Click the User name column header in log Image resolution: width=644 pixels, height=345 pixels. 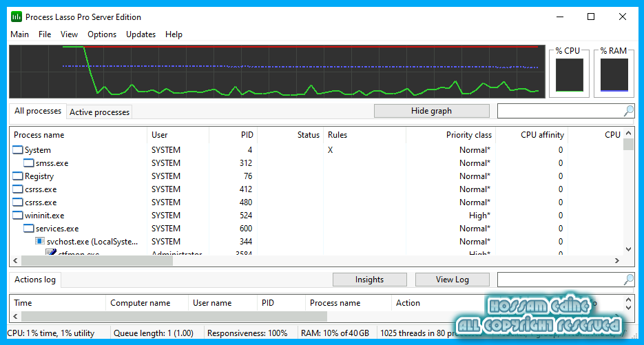click(x=222, y=303)
